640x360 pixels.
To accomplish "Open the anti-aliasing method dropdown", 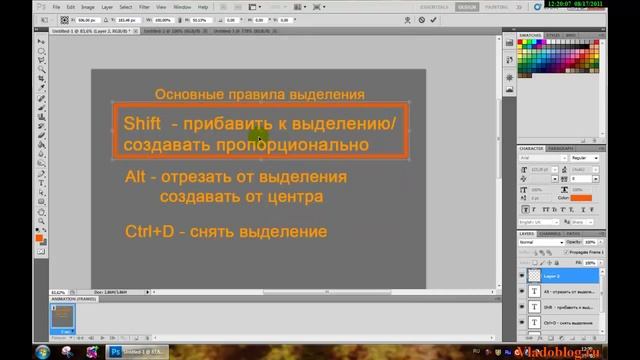I will (x=582, y=222).
